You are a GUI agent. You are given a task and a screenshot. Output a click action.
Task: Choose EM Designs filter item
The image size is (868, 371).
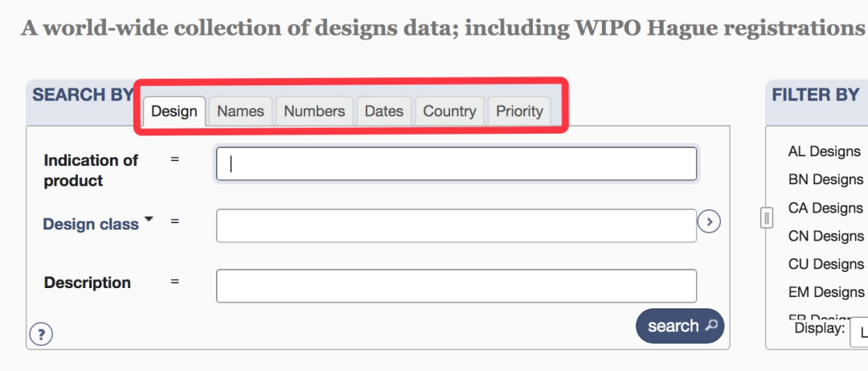826,291
